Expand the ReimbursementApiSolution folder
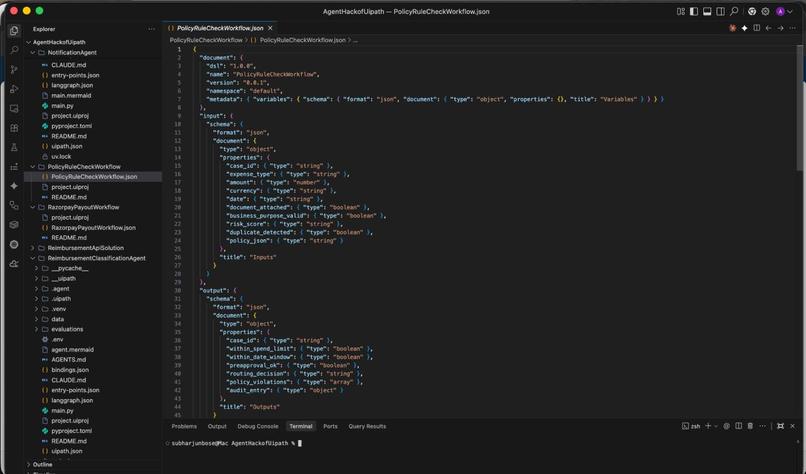The height and width of the screenshot is (474, 806). point(33,248)
